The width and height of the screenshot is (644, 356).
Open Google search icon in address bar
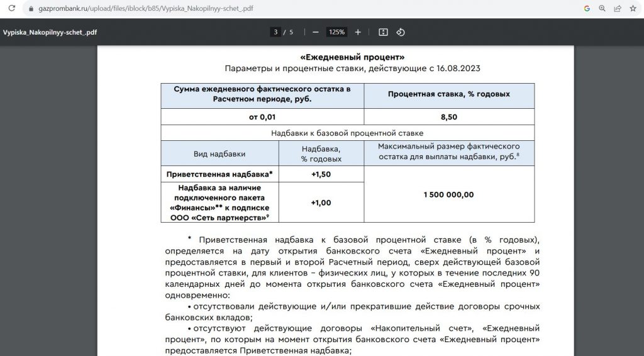click(587, 8)
